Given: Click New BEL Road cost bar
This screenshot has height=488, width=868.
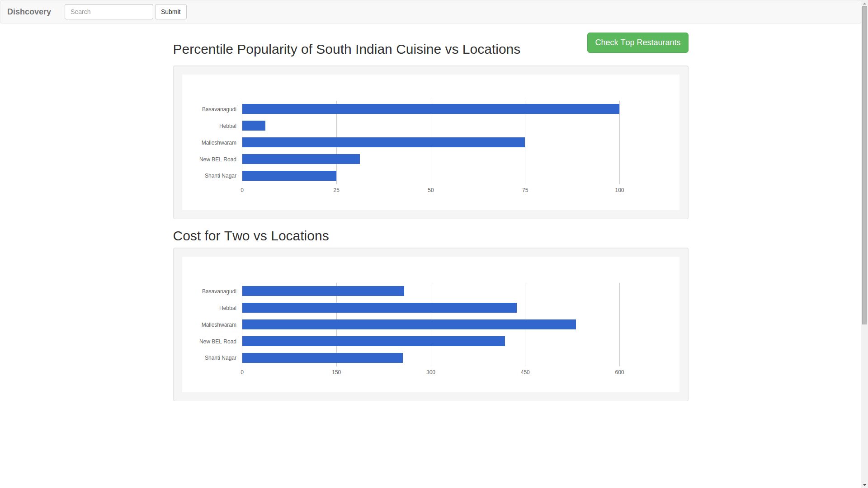Looking at the screenshot, I should coord(373,341).
